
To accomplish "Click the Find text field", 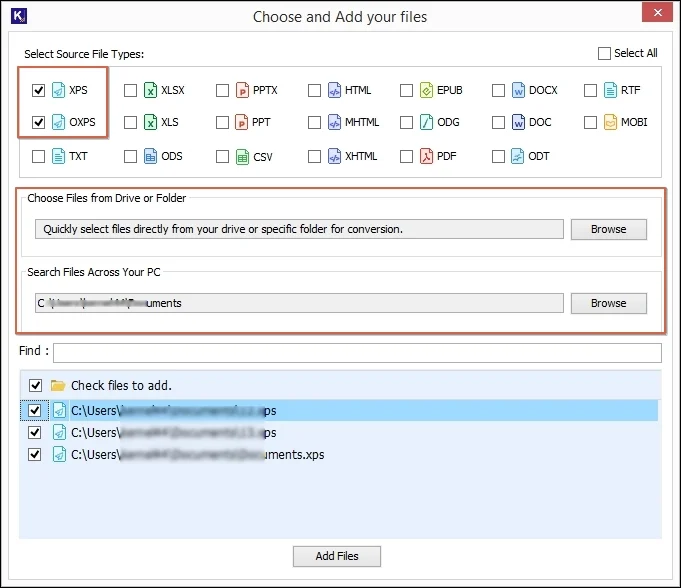I will click(x=357, y=353).
